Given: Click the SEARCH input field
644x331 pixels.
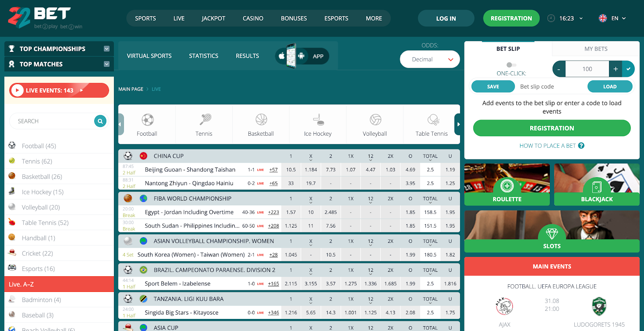Looking at the screenshot, I should (52, 121).
